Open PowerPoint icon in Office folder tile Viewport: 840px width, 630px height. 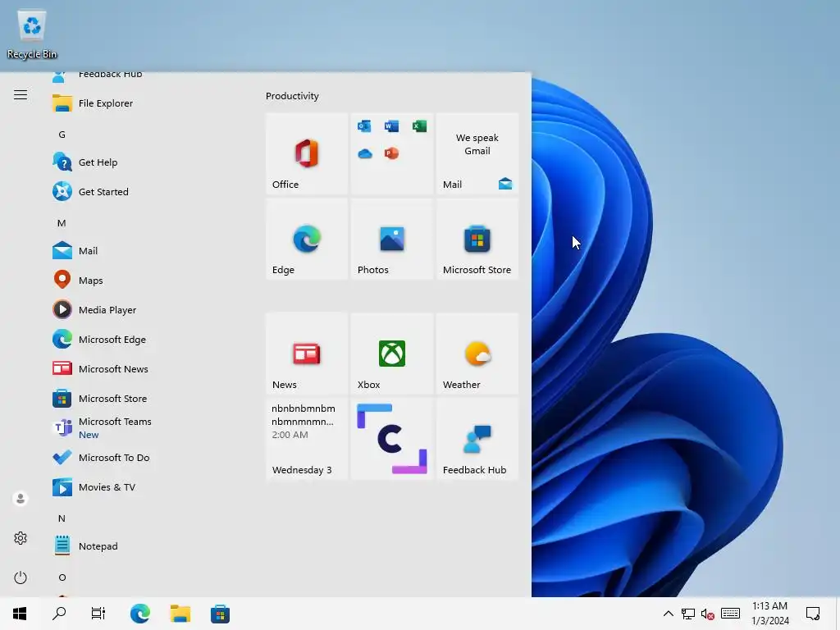point(391,153)
